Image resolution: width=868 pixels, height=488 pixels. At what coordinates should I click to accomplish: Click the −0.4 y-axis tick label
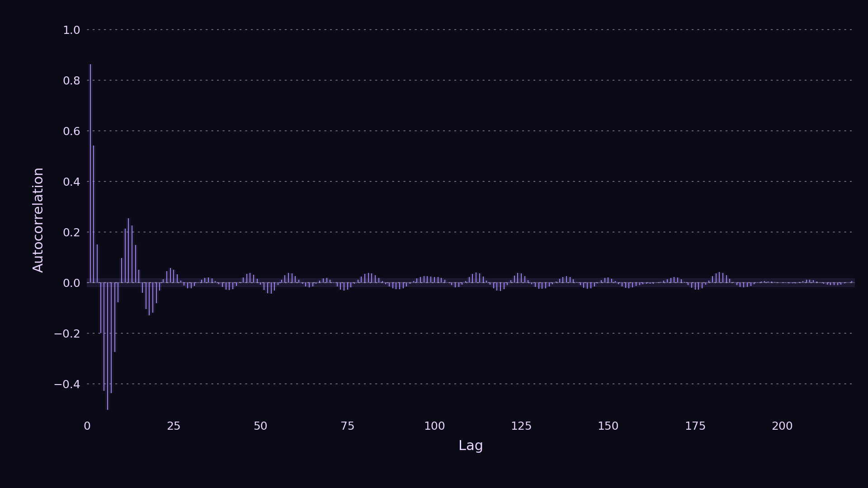click(67, 385)
